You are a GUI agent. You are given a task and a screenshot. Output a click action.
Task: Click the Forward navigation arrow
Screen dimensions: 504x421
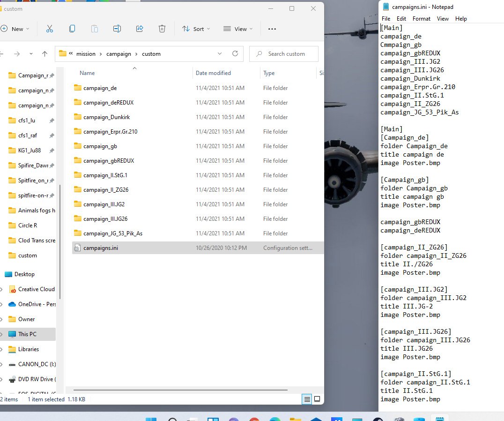click(17, 54)
